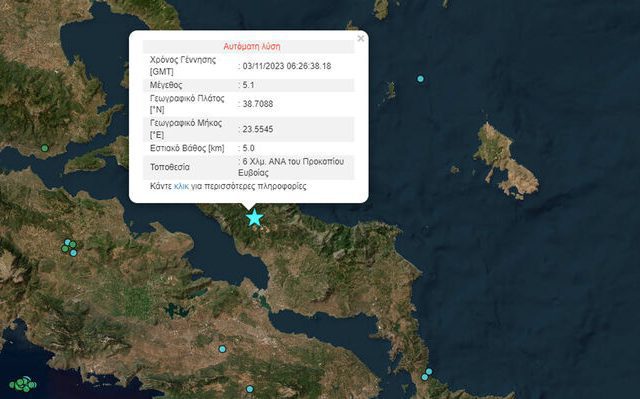Select the cyan marker inland north of Athens

[222, 349]
